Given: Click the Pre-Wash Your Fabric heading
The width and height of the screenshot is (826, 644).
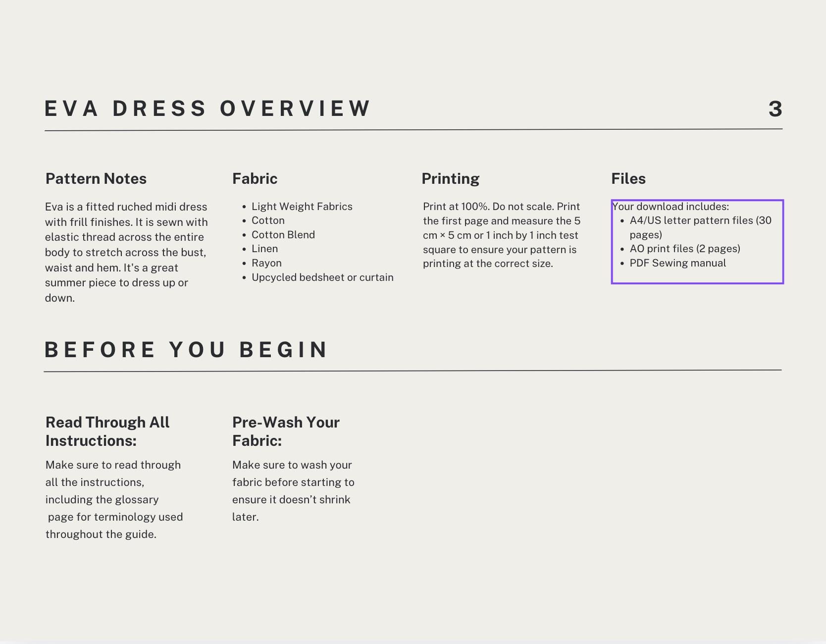Looking at the screenshot, I should pos(285,431).
